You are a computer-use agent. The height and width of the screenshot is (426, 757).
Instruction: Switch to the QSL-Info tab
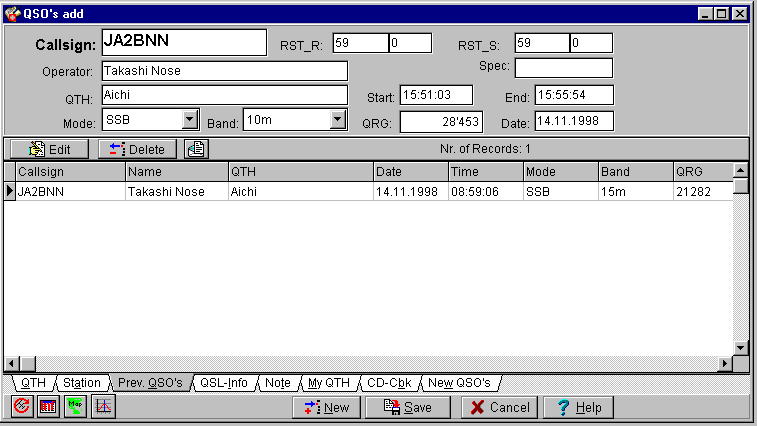click(223, 383)
